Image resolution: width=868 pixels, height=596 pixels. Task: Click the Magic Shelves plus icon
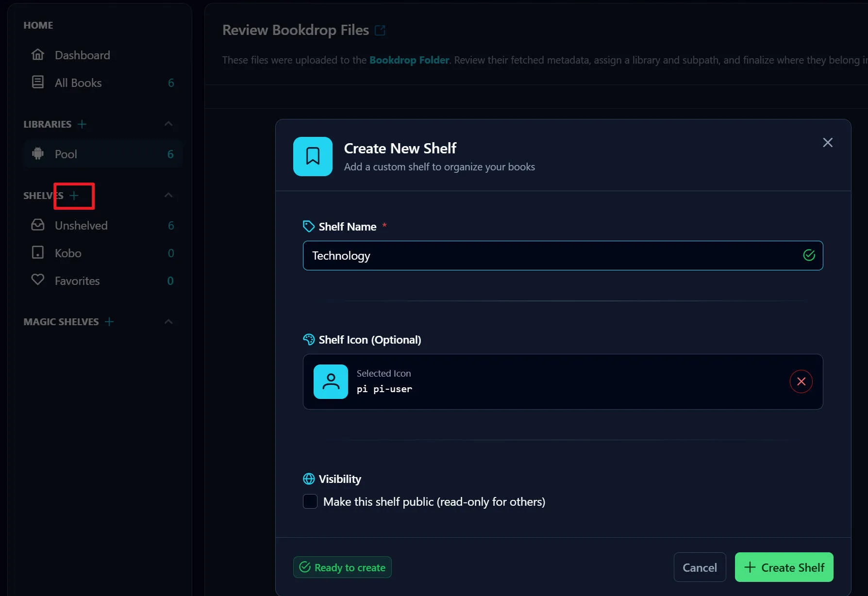tap(109, 322)
